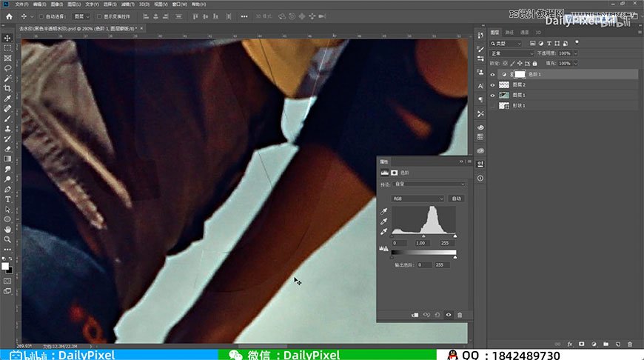Screen dimensions: 644x360
Task: Switch to the 路径 tab
Action: point(510,33)
